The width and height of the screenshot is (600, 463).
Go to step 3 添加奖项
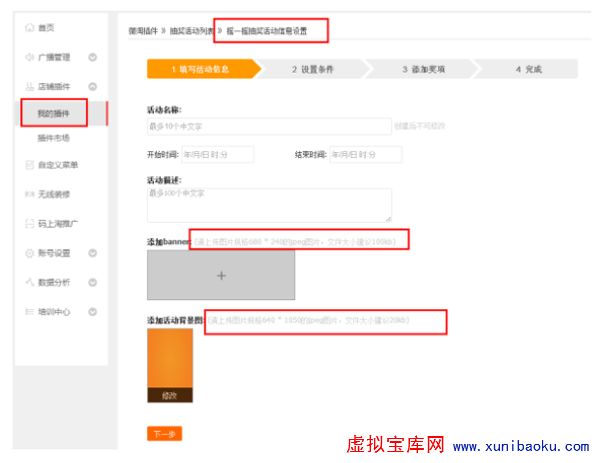tap(423, 69)
